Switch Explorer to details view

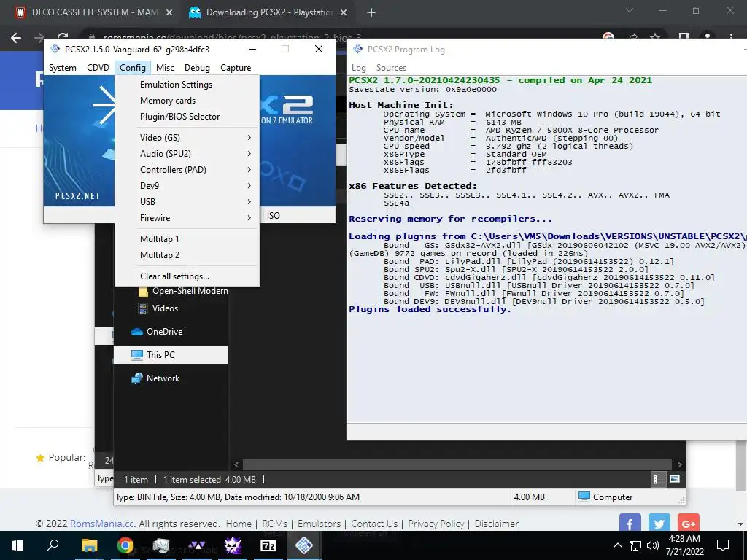657,479
